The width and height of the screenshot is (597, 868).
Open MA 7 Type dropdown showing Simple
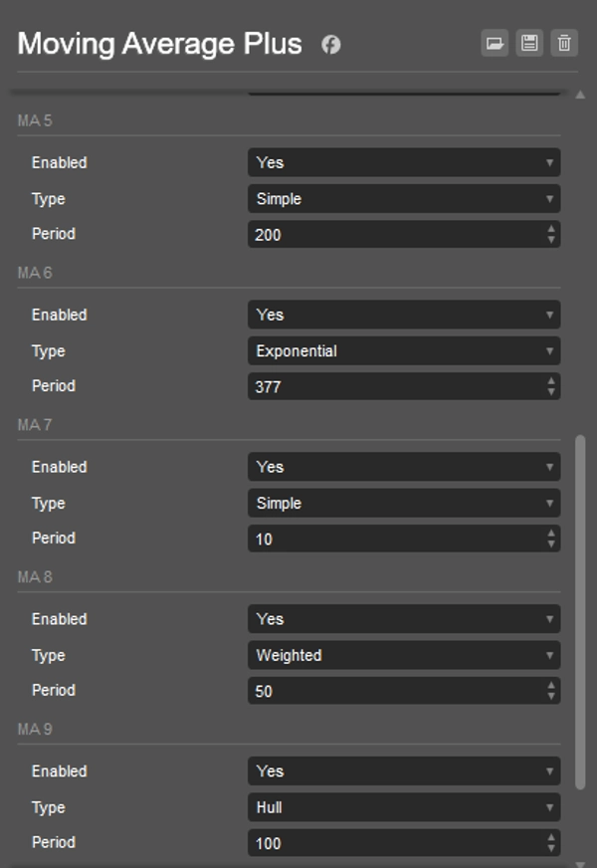(403, 504)
